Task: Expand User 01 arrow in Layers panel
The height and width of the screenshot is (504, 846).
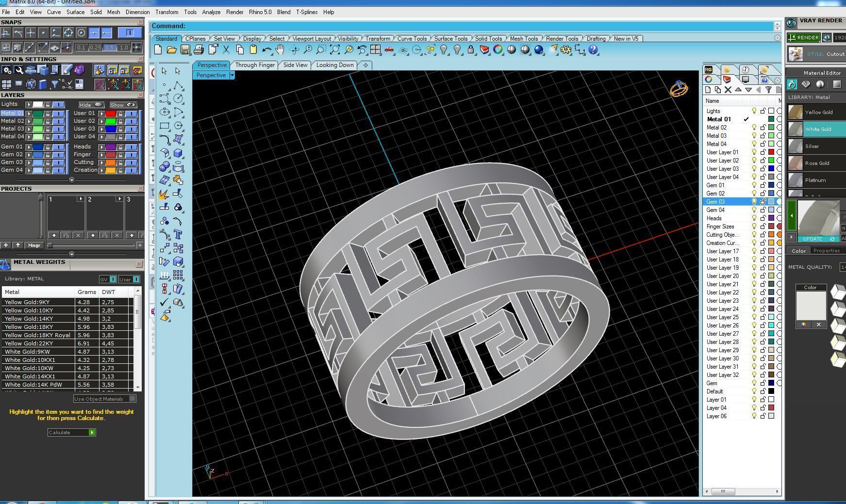Action: [101, 113]
